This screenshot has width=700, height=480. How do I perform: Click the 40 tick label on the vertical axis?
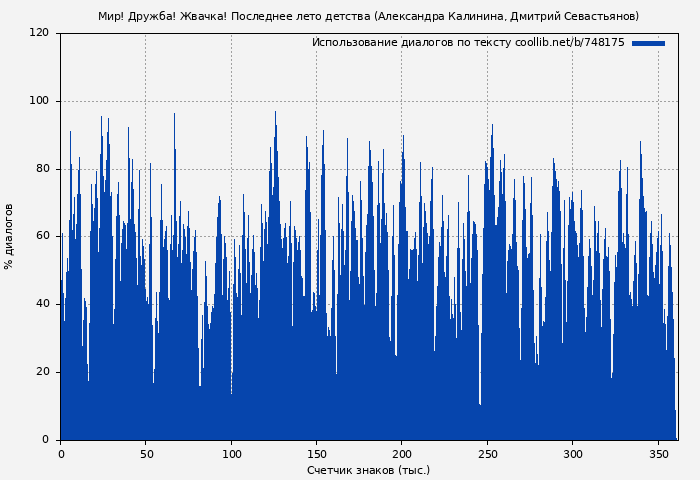(x=42, y=304)
